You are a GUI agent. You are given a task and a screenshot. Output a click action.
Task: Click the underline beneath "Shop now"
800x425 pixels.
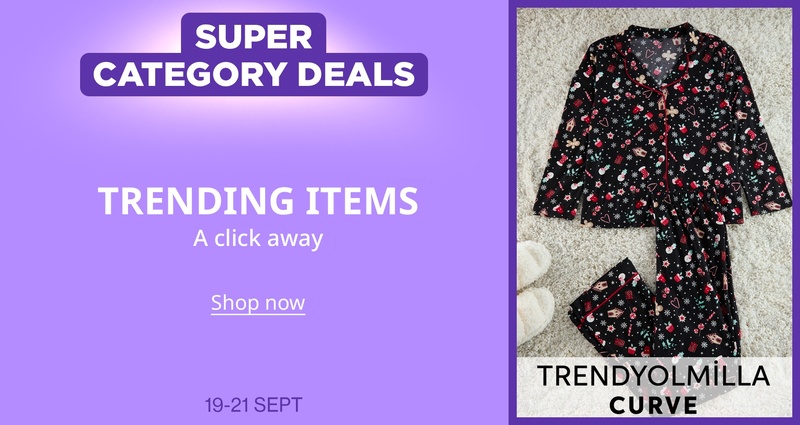coord(258,314)
